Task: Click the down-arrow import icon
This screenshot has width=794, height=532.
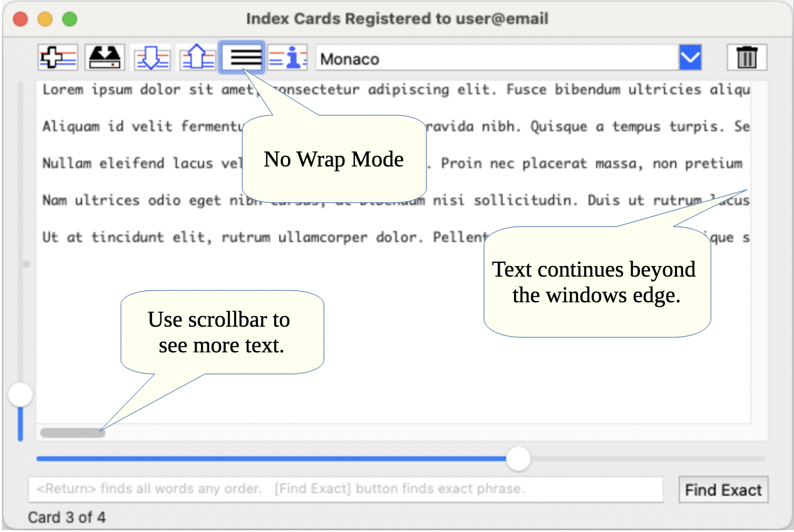Action: pyautogui.click(x=151, y=58)
